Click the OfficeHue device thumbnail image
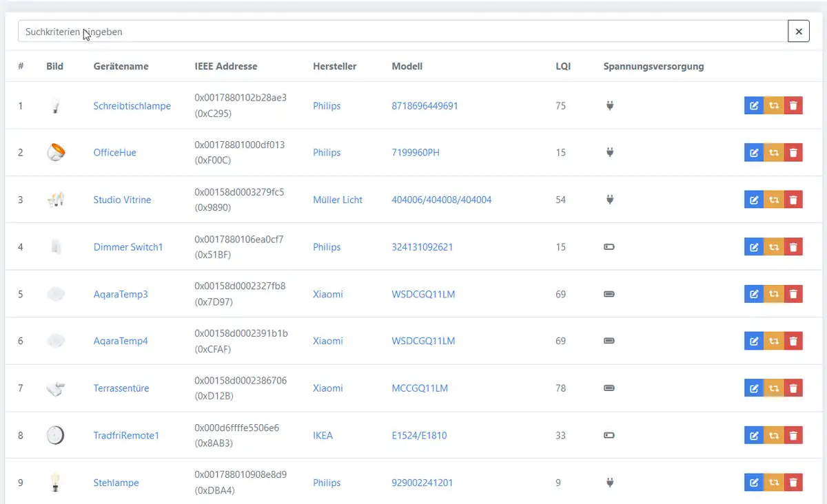 click(55, 152)
